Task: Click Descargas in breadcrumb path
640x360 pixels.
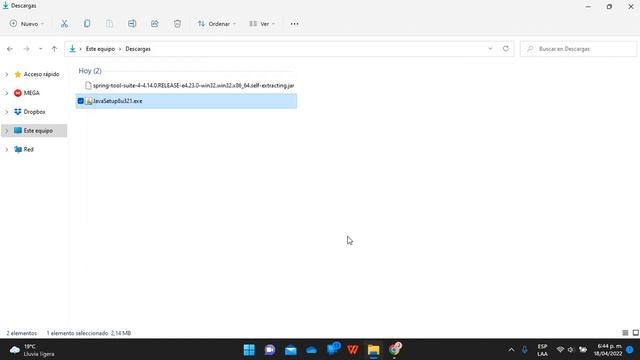Action: pos(138,49)
